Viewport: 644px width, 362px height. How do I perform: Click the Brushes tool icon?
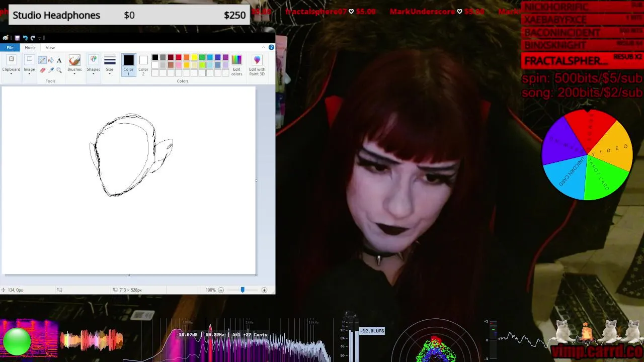click(74, 60)
